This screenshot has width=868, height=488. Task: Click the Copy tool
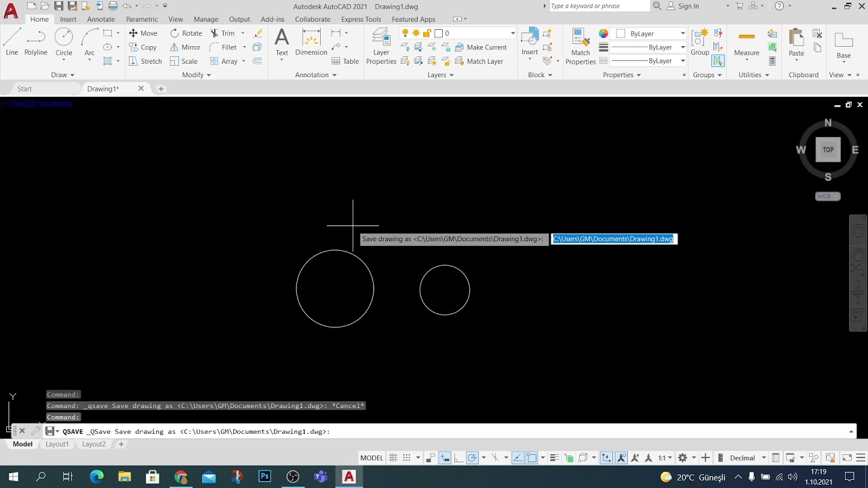point(143,47)
